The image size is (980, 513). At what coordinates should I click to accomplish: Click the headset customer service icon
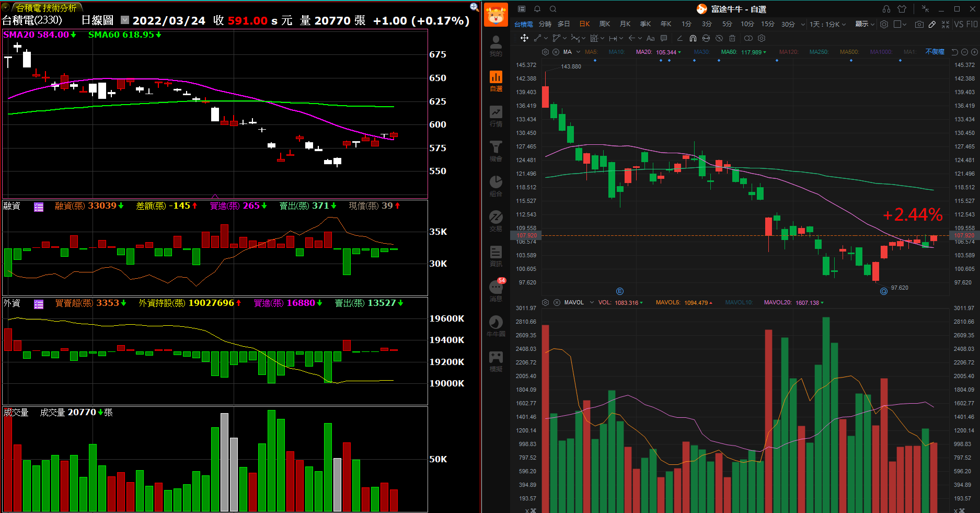886,9
